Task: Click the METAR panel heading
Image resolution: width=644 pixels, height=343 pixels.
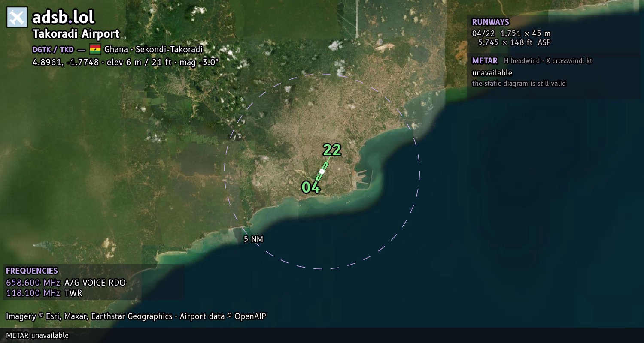Action: tap(485, 61)
